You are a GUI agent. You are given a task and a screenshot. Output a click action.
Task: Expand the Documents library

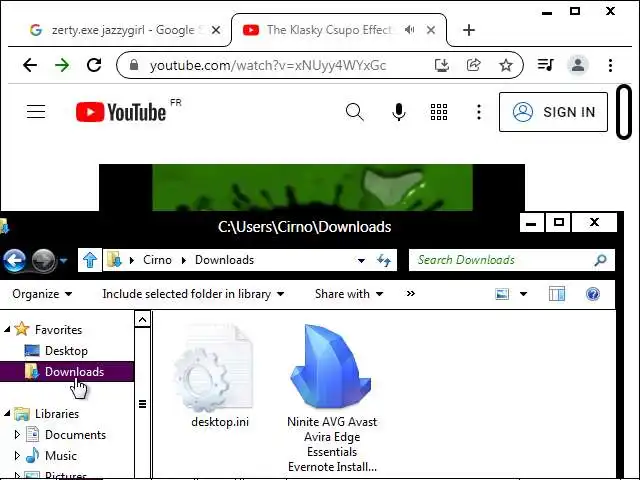[17, 435]
